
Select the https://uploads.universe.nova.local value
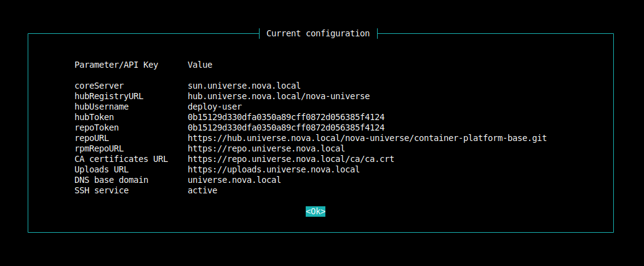click(x=274, y=170)
